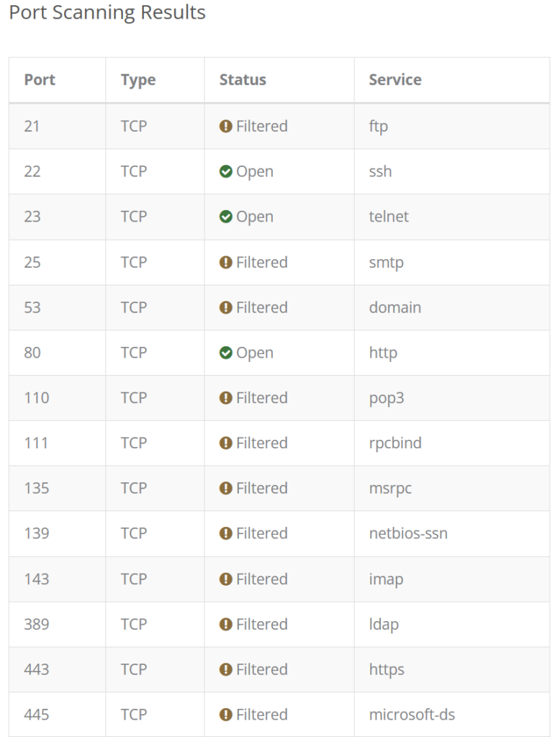
Task: Click the Filtered warning icon for msrpc
Action: pos(226,489)
